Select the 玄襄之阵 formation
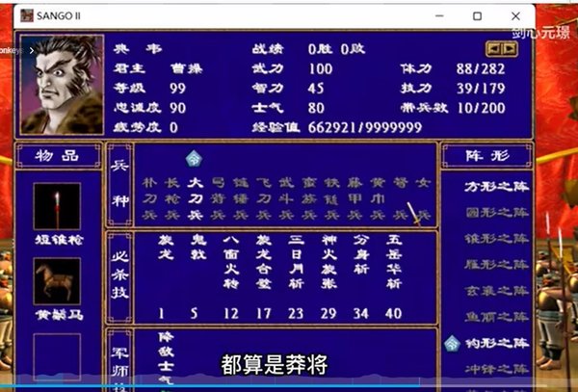 tap(496, 291)
